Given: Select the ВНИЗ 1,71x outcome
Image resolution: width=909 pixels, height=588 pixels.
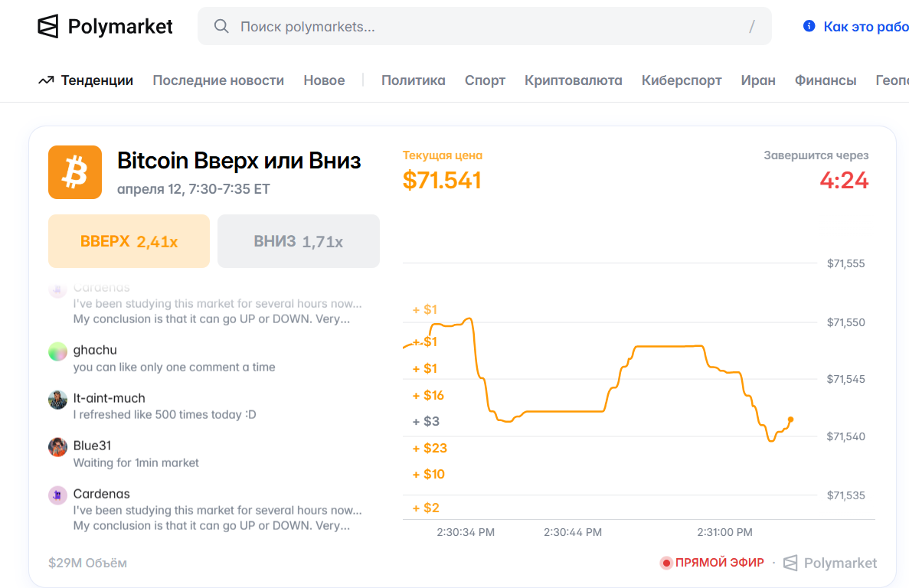Looking at the screenshot, I should tap(299, 241).
